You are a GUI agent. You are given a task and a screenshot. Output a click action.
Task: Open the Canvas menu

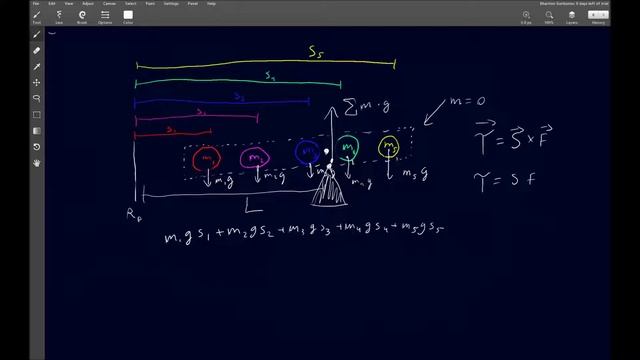(x=109, y=4)
